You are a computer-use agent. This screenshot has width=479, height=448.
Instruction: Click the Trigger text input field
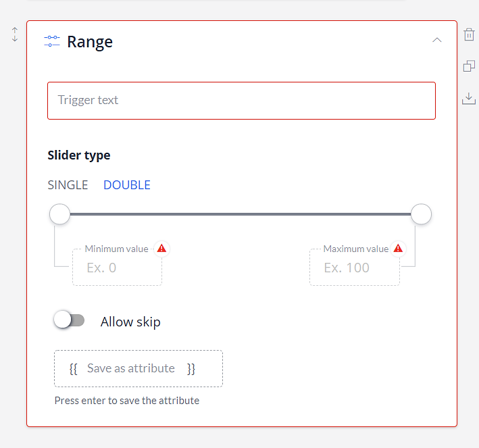coord(241,101)
